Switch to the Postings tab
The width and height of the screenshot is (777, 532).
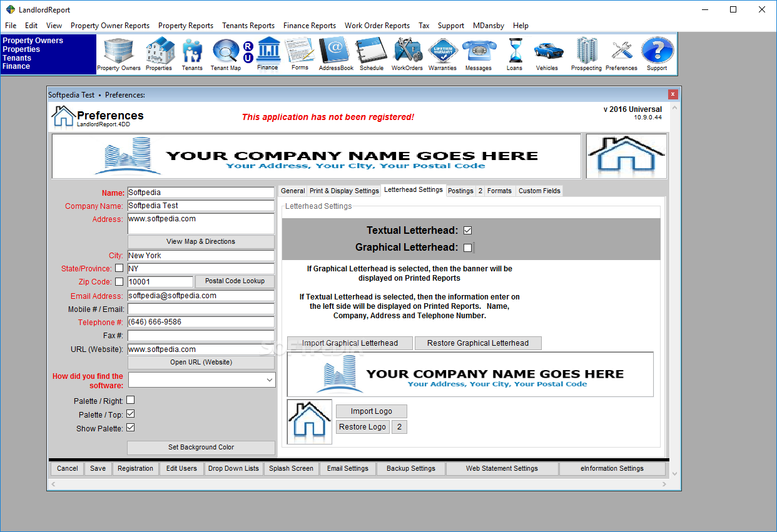pyautogui.click(x=460, y=191)
